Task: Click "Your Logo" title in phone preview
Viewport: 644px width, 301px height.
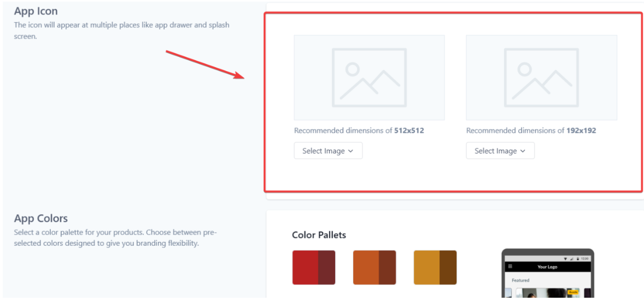Action: tap(547, 267)
